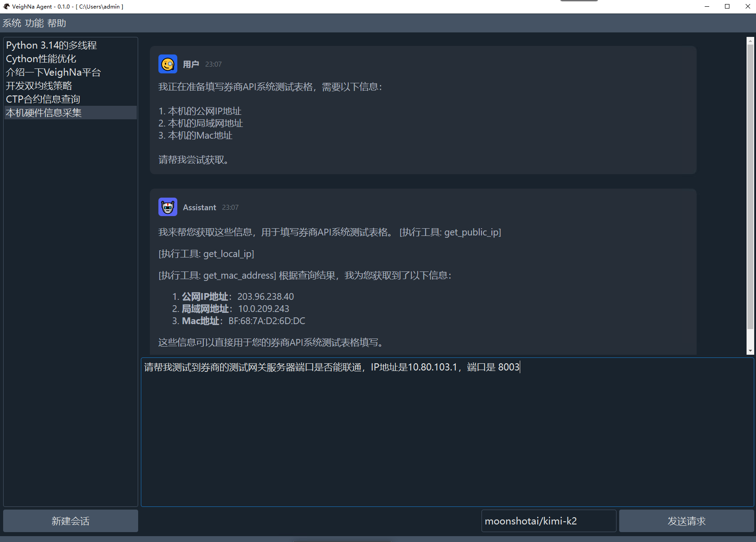Click inside the message input text area

(x=447, y=432)
